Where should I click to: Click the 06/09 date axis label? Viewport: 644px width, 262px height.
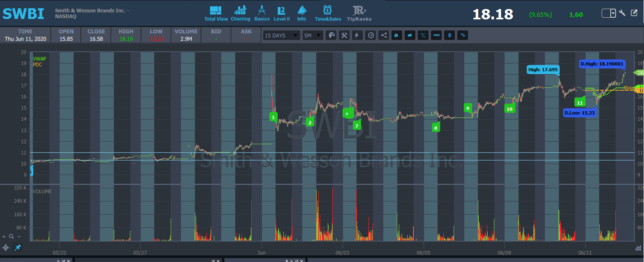pos(504,253)
